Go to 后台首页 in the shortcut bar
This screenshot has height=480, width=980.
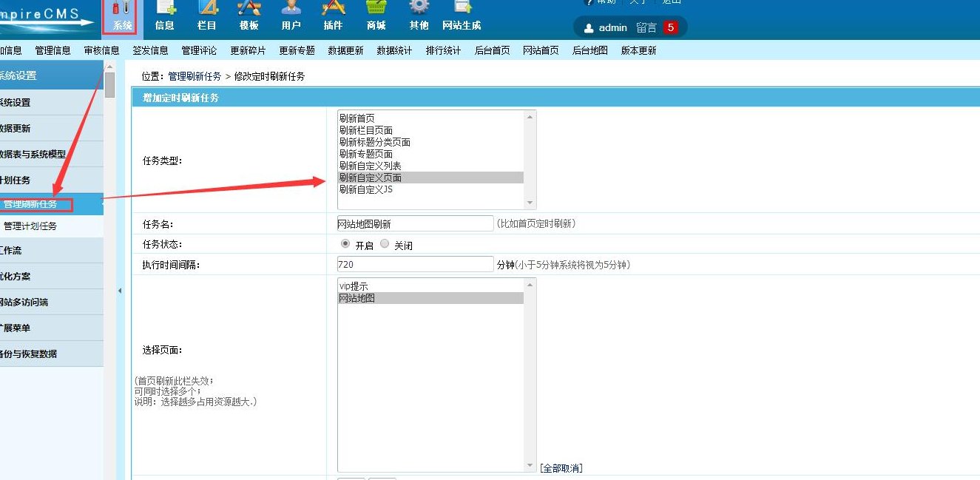point(493,50)
